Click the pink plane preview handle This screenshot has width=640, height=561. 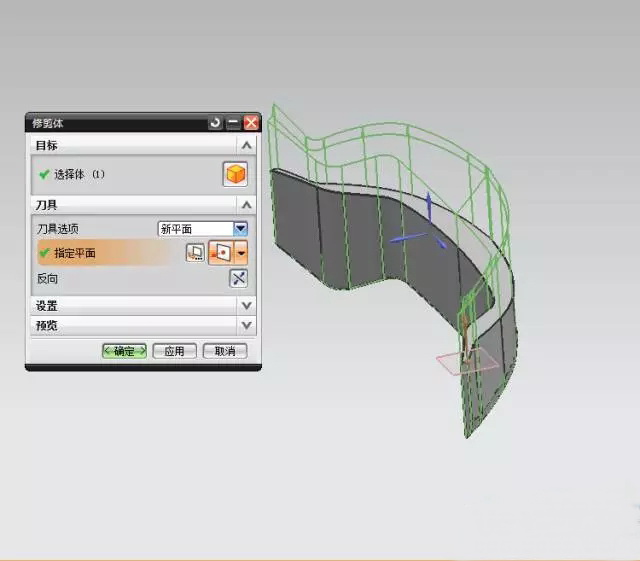tap(468, 362)
